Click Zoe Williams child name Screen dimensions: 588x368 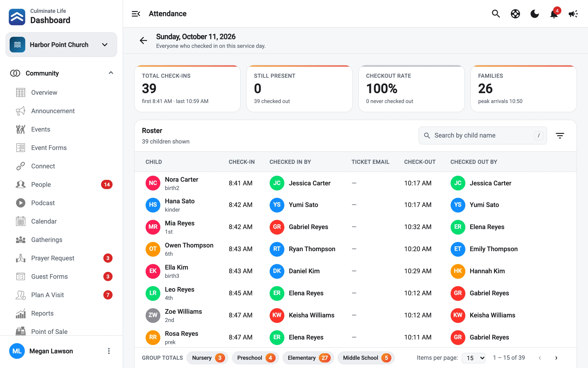(x=184, y=311)
